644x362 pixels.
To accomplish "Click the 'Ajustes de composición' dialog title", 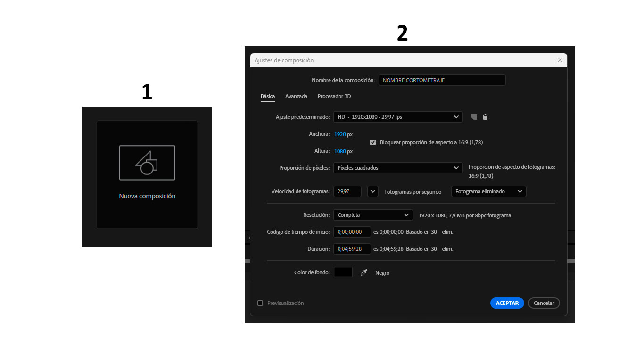I will pyautogui.click(x=284, y=60).
